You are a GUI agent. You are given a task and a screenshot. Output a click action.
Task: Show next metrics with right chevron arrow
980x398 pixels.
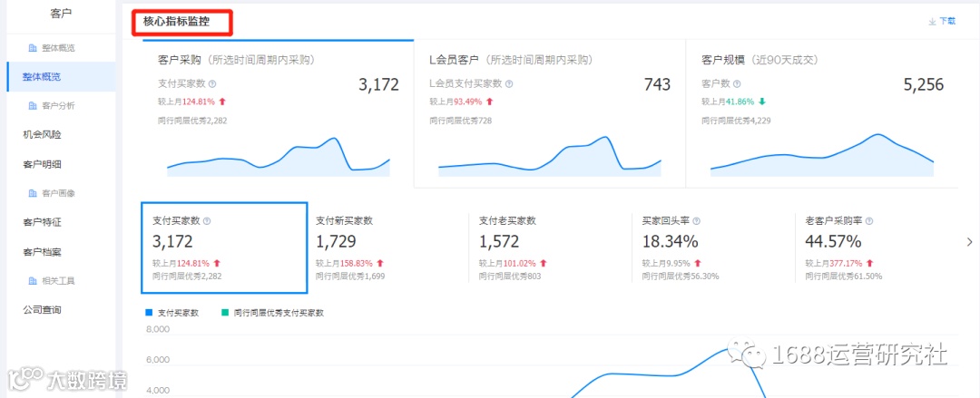969,242
